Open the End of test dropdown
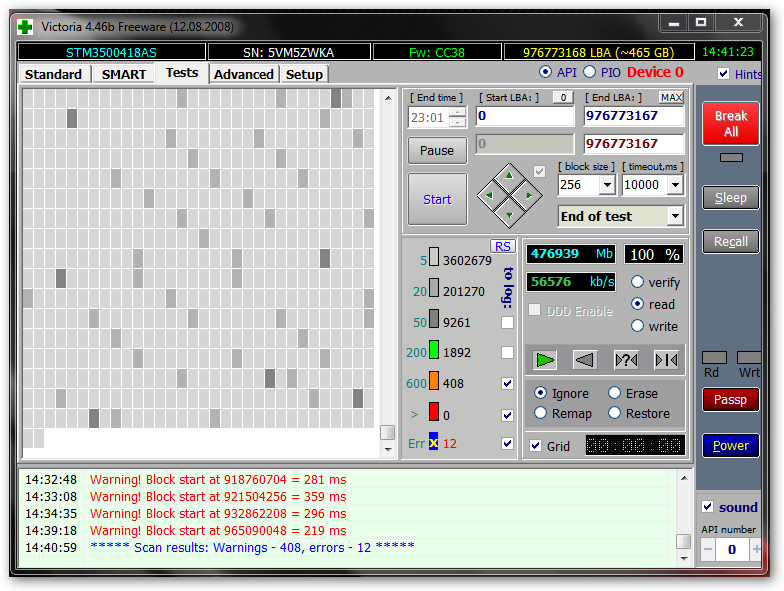This screenshot has width=784, height=591. 675,216
